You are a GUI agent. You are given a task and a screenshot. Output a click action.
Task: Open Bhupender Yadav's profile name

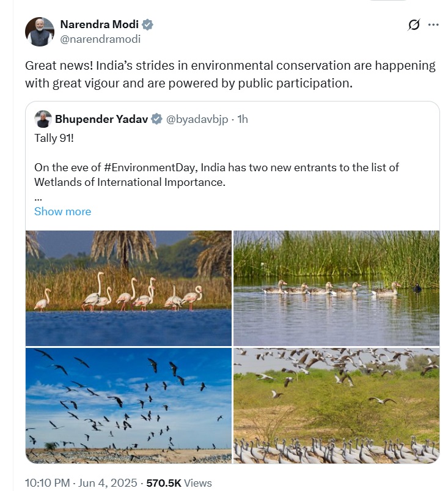point(101,119)
